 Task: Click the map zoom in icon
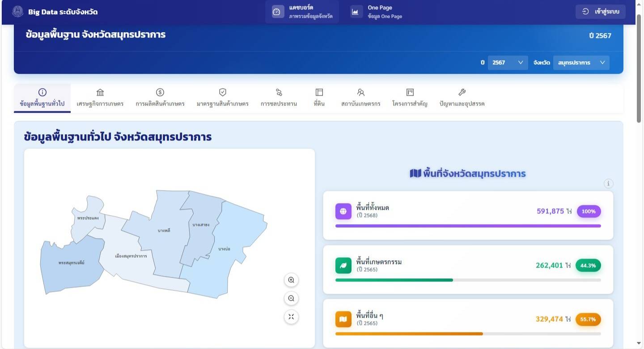[x=291, y=280]
